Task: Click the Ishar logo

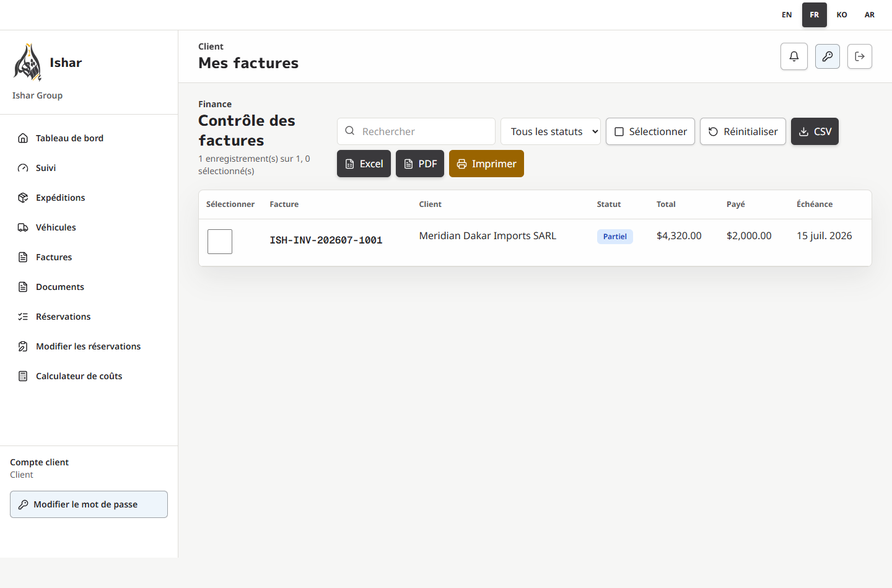Action: pyautogui.click(x=27, y=63)
